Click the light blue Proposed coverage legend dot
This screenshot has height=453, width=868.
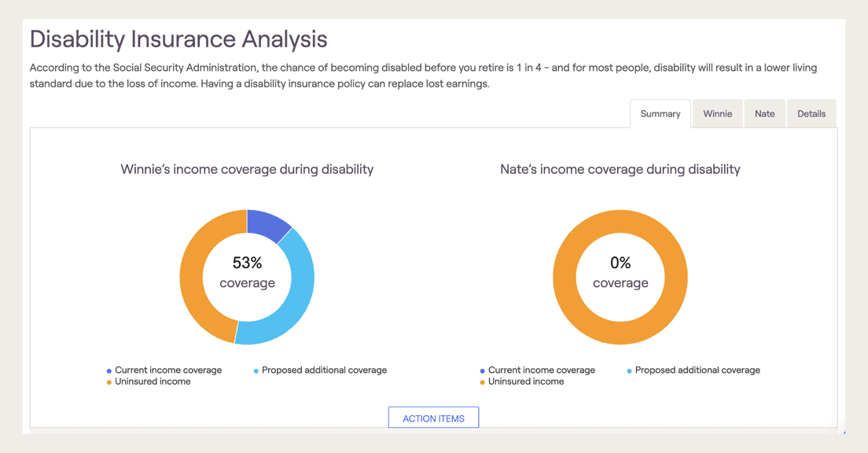pyautogui.click(x=256, y=370)
